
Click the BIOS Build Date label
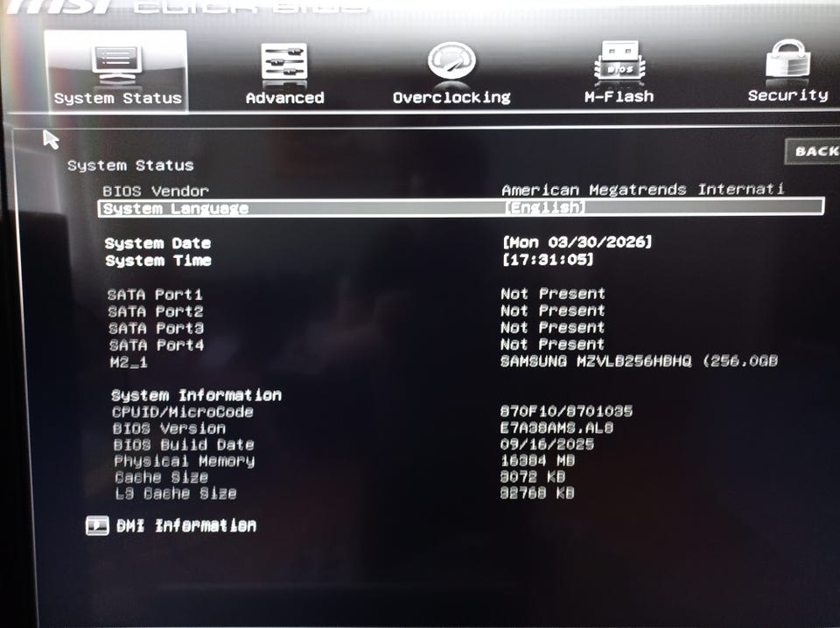pos(184,445)
